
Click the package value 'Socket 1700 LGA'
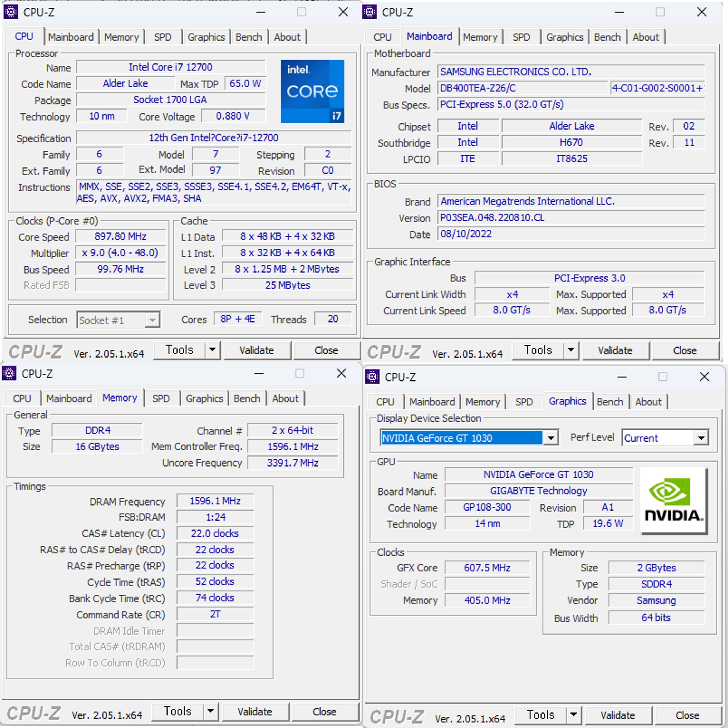point(170,100)
